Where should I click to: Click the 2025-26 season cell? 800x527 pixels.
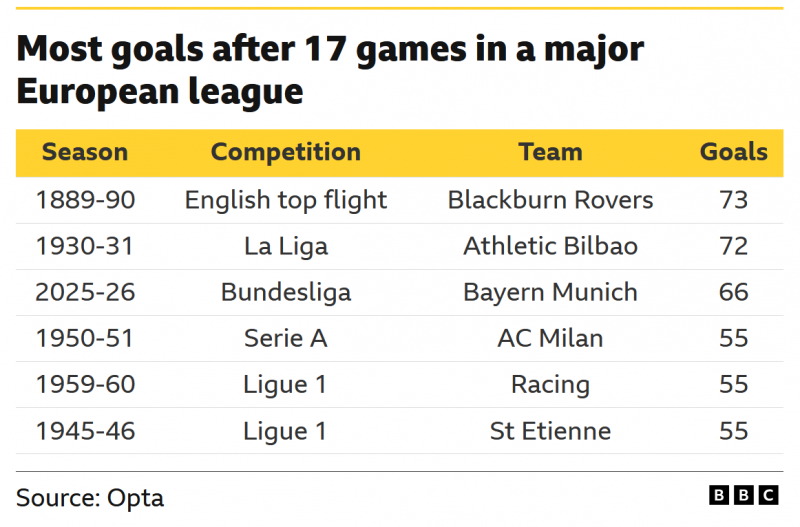[85, 292]
